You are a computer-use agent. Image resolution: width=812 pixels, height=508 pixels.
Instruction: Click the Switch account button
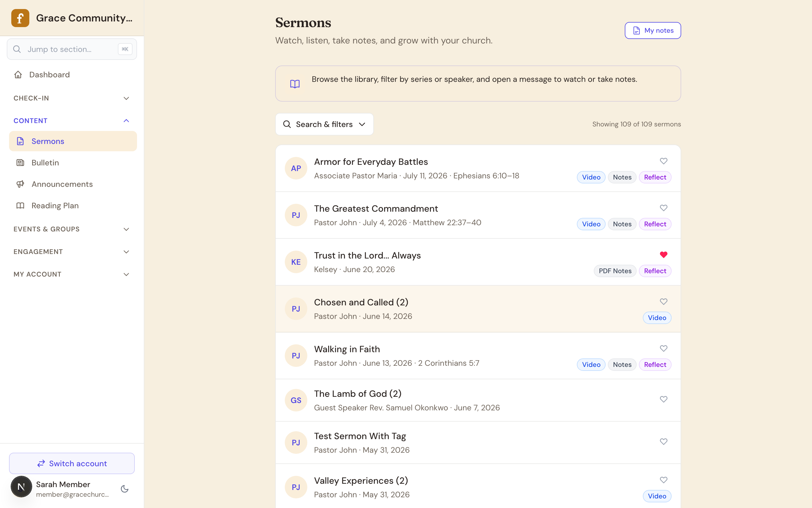[x=72, y=464]
